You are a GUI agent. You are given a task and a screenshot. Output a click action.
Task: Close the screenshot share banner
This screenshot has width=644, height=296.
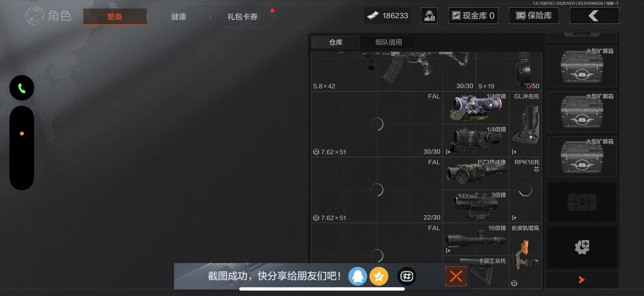tap(456, 276)
